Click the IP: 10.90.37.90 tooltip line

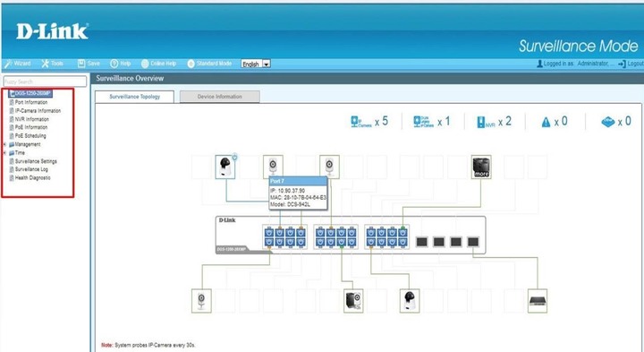pos(287,191)
